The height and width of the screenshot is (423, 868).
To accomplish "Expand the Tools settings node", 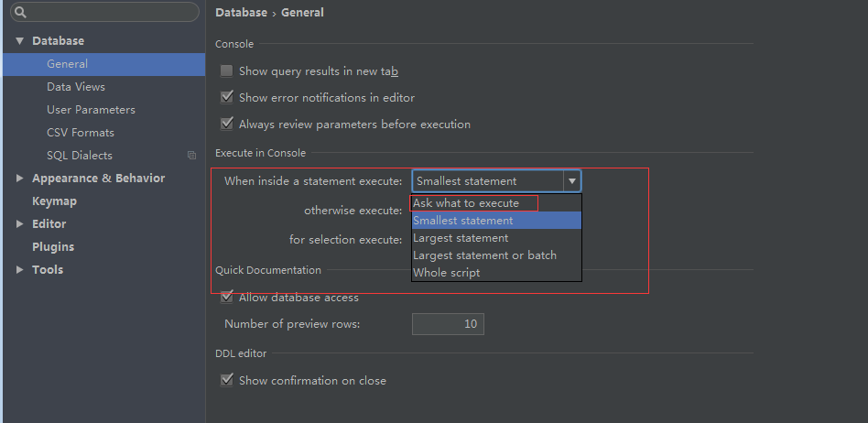I will coord(20,269).
